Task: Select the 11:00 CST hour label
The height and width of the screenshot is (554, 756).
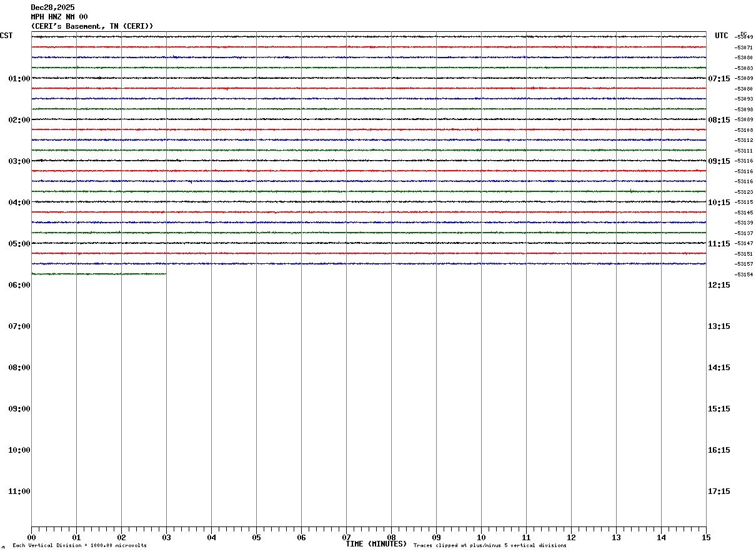Action: [x=19, y=491]
